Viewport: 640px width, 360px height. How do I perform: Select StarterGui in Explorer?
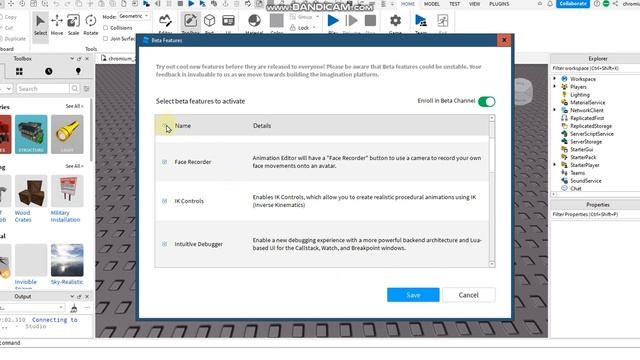(x=583, y=149)
